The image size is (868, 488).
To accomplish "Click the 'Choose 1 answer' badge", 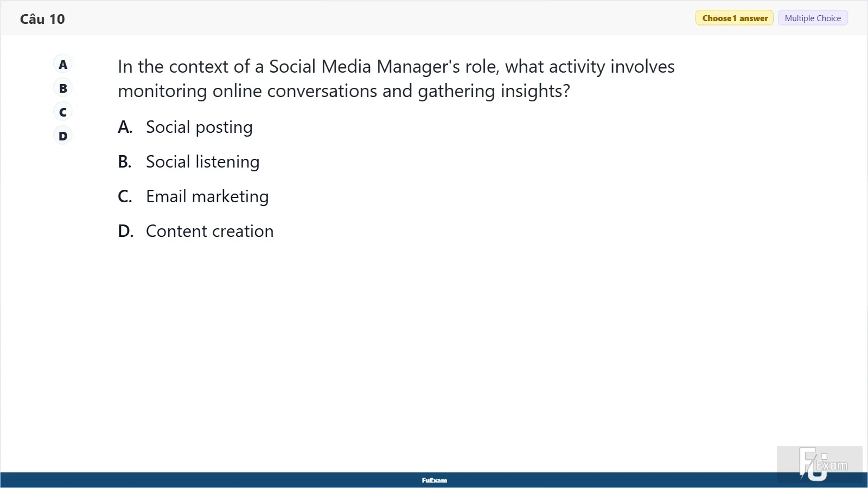I will coord(735,18).
